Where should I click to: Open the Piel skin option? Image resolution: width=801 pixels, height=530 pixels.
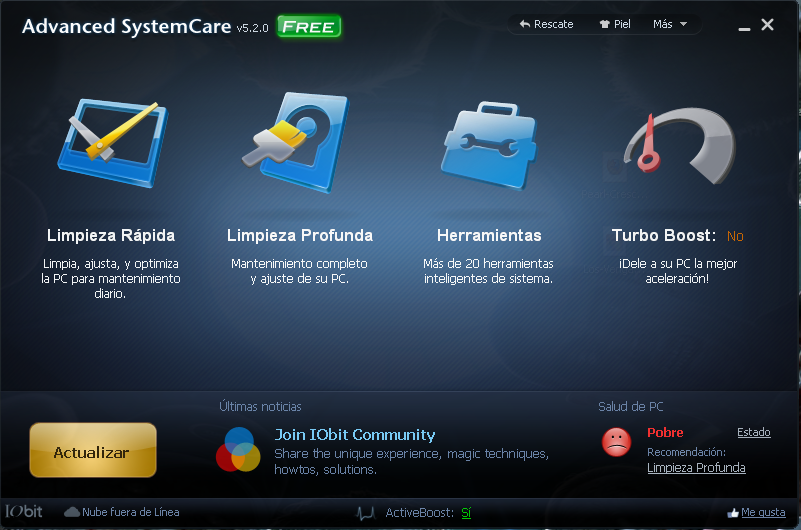coord(615,24)
